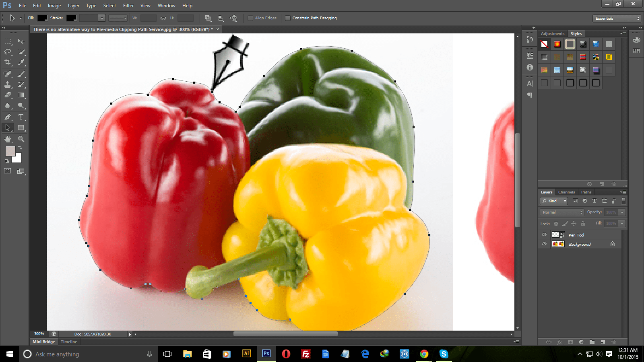Screen dimensions: 644x362
Task: Open the Paragraph panel icon
Action: click(530, 95)
